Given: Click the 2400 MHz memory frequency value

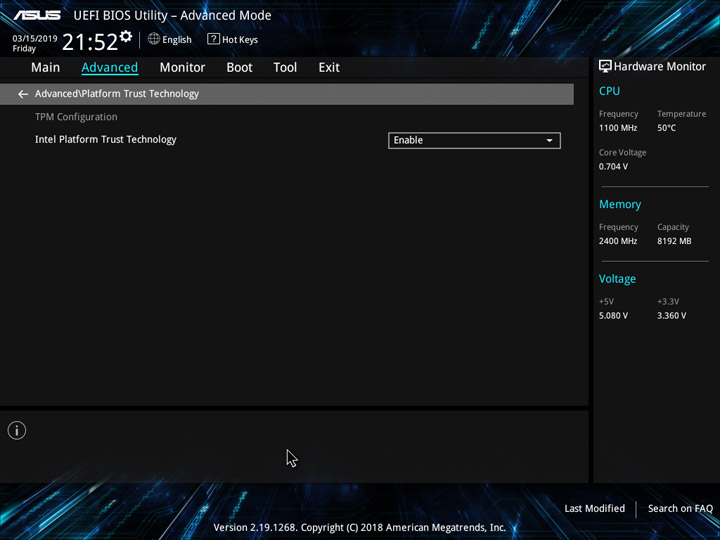Looking at the screenshot, I should pos(618,241).
